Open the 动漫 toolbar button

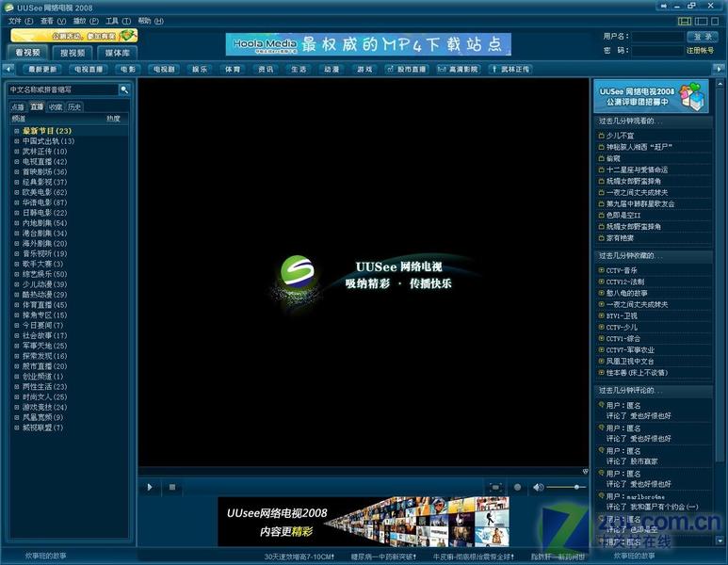[x=332, y=69]
